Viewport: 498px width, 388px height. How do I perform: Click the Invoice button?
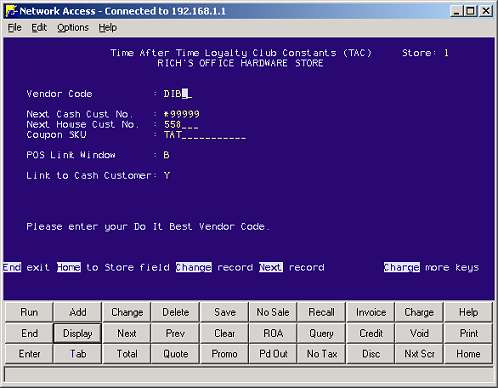pyautogui.click(x=371, y=312)
